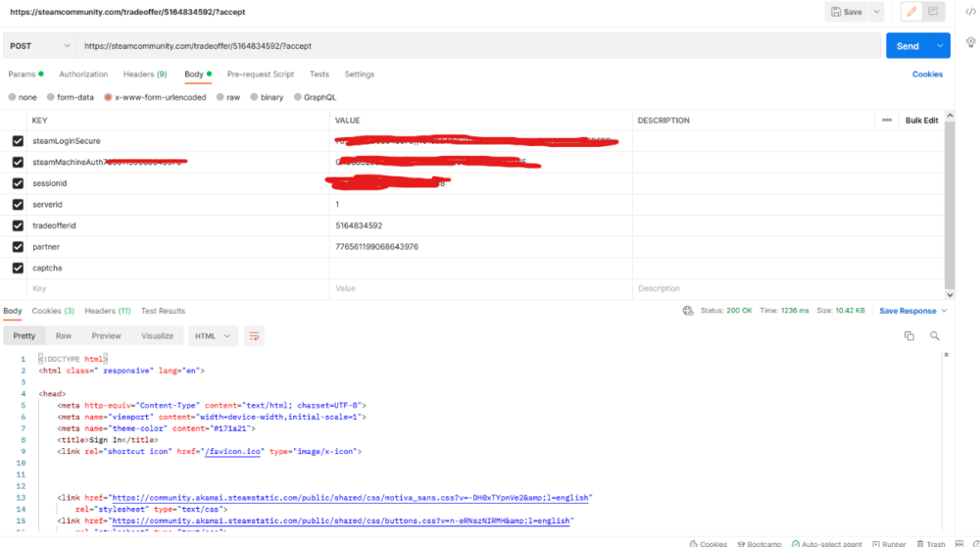Switch to Visualize response view
Image resolution: width=980 pixels, height=547 pixels.
pos(157,336)
